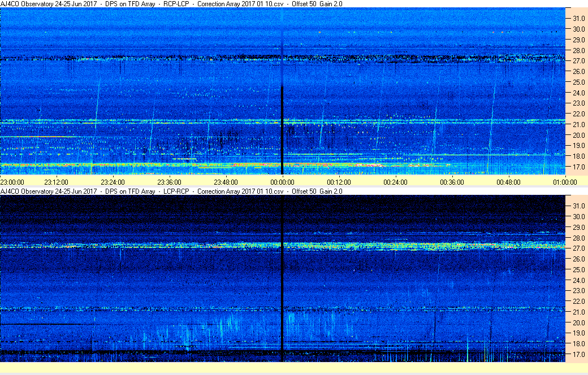The width and height of the screenshot is (588, 375).
Task: Click 19.0 on the upper RCP-LCP axis
Action: [x=578, y=145]
